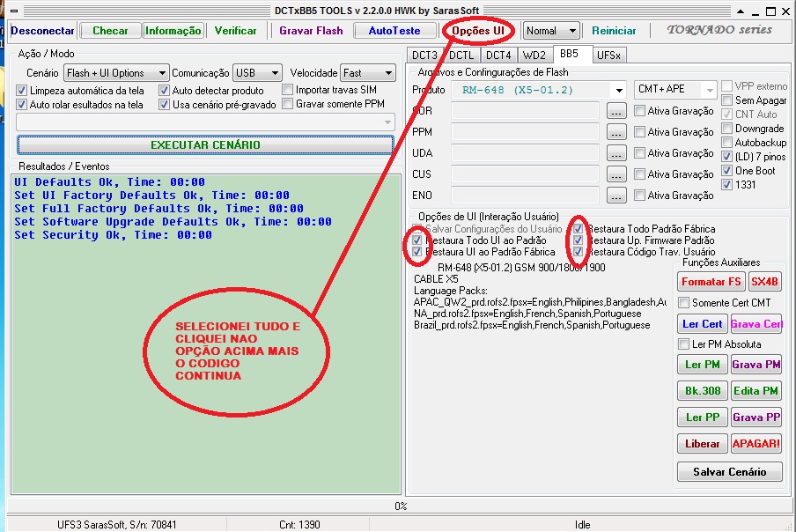Open the Produto RM-648 dropdown

tap(539, 91)
